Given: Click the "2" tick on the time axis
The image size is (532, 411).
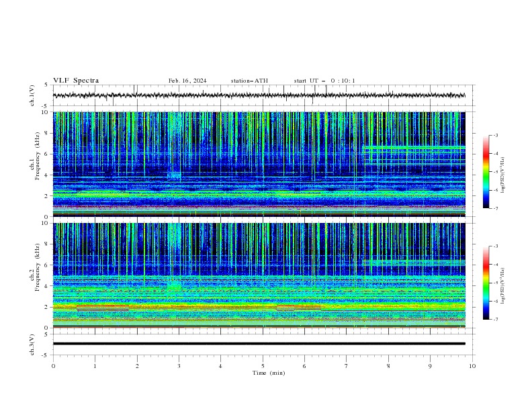Looking at the screenshot, I should point(137,366).
